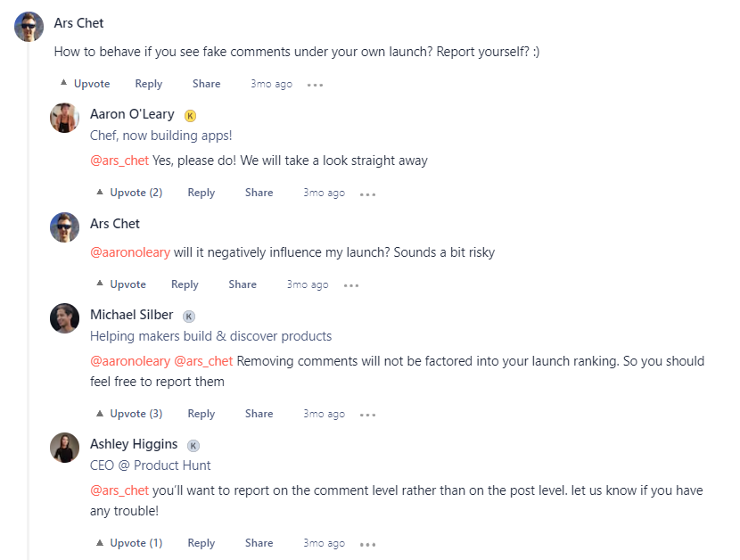The width and height of the screenshot is (740, 560).
Task: Open the @aaronoleary mention in Ars Chet's reply
Action: click(x=130, y=251)
